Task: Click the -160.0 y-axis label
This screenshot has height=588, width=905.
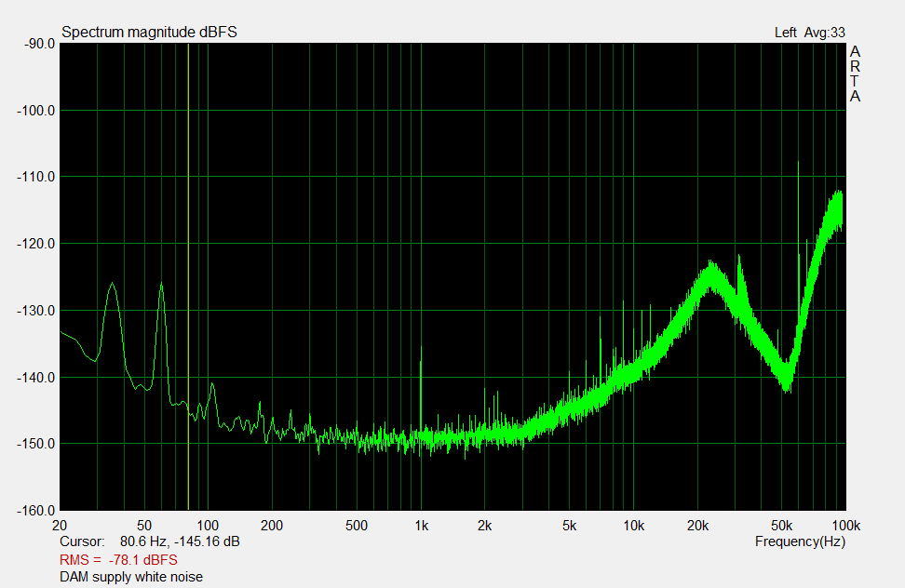Action: (35, 511)
